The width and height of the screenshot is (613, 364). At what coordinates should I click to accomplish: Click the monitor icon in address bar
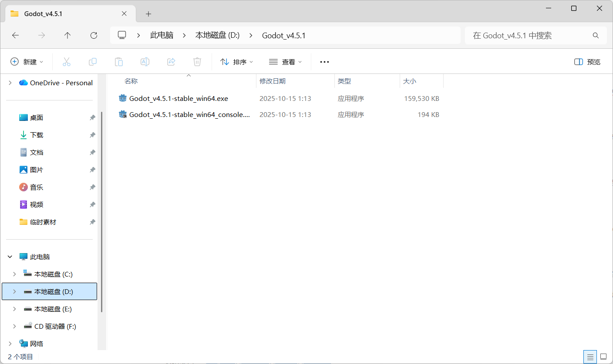point(122,35)
